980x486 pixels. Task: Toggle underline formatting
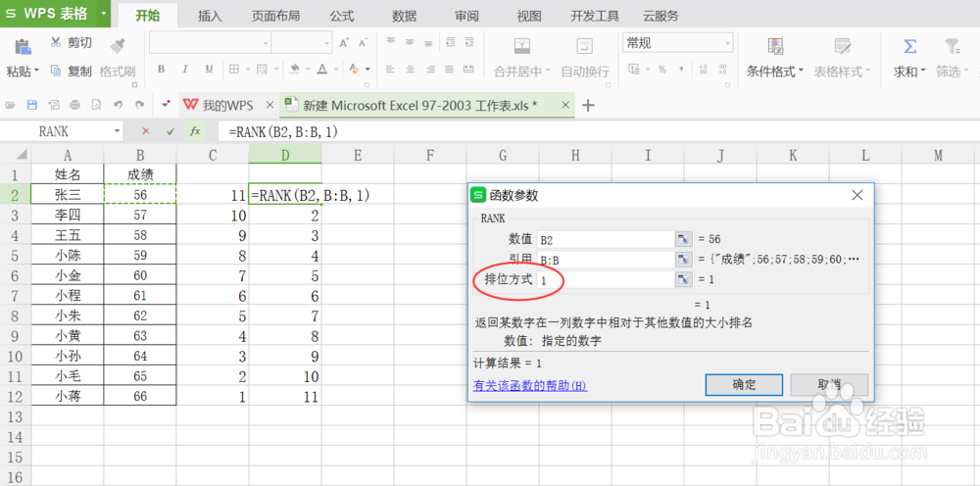click(209, 70)
